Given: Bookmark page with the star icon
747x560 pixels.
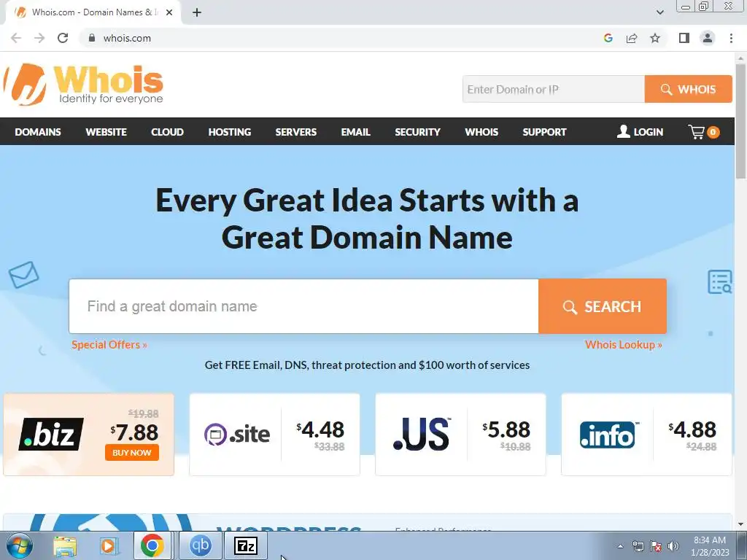Looking at the screenshot, I should [655, 38].
